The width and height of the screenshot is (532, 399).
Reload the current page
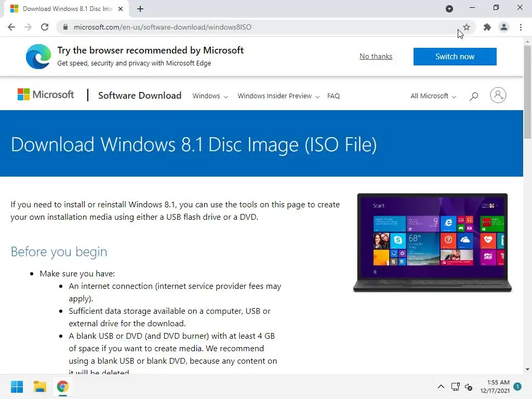point(45,27)
